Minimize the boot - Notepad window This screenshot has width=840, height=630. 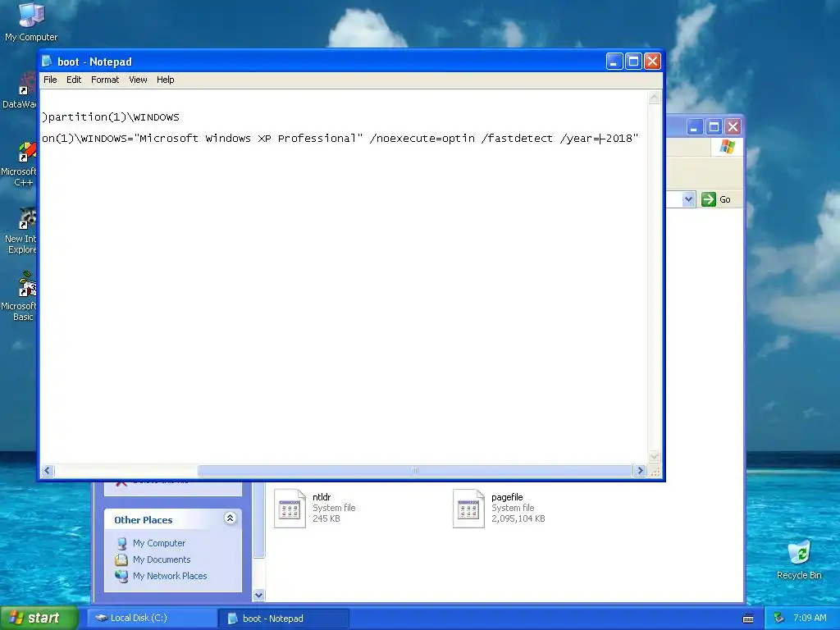pyautogui.click(x=614, y=62)
